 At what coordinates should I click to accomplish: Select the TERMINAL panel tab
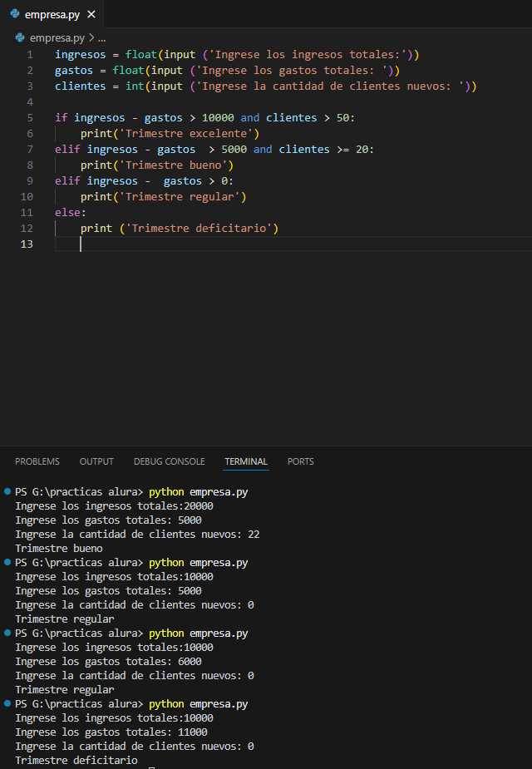(246, 461)
